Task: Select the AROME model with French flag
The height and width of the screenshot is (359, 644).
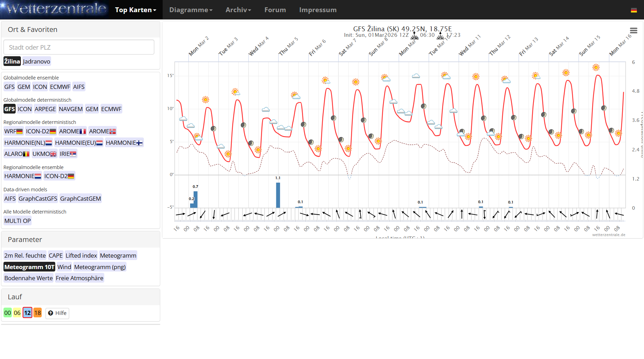Action: (72, 131)
